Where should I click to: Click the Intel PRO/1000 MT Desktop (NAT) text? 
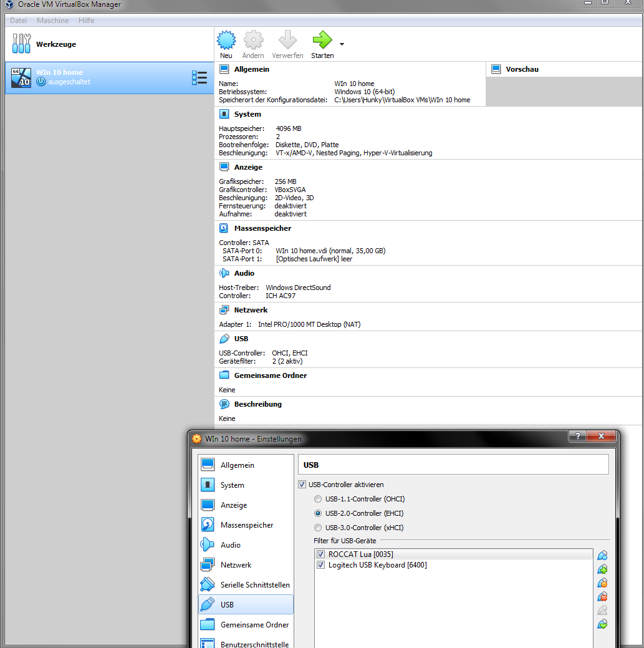(309, 324)
